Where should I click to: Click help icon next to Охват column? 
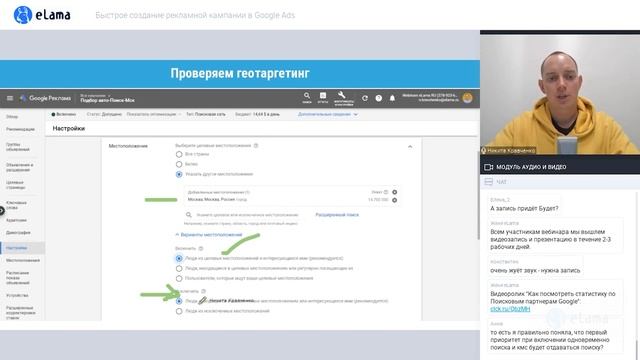tap(386, 192)
